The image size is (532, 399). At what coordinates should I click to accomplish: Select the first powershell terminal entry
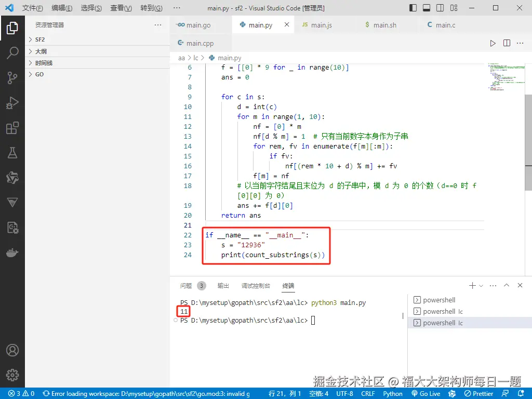[470, 300]
